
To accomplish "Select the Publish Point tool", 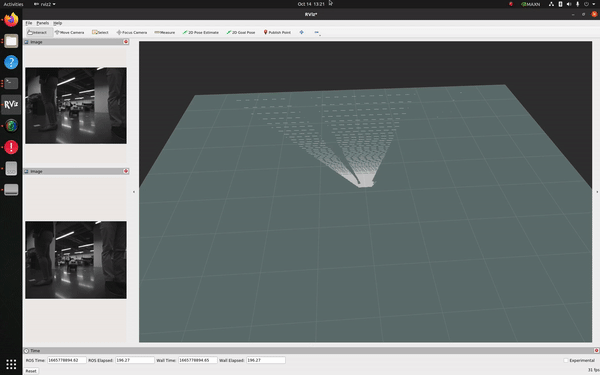I will point(277,33).
